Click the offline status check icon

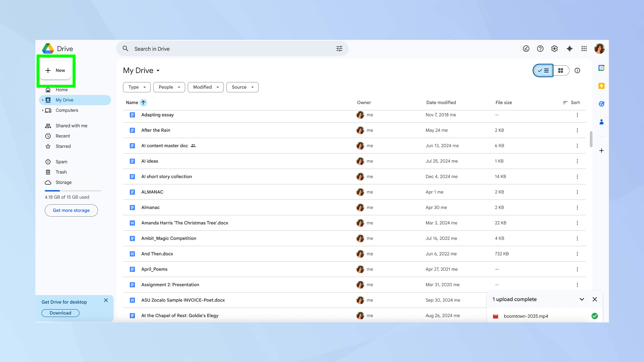(x=526, y=49)
